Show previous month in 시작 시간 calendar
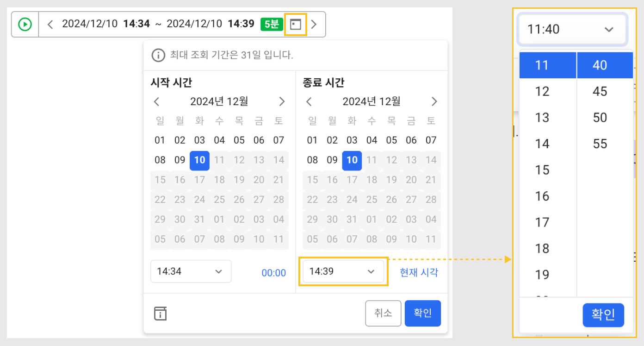 click(157, 101)
